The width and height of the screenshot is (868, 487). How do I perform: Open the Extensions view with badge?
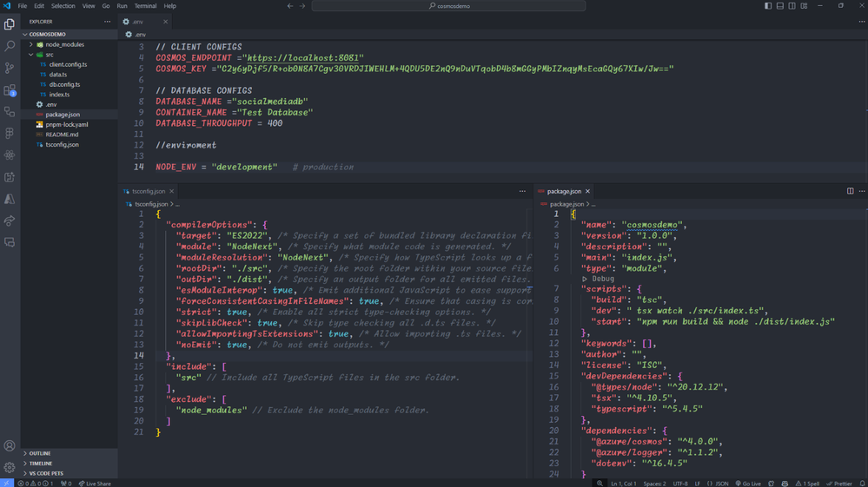click(x=10, y=89)
